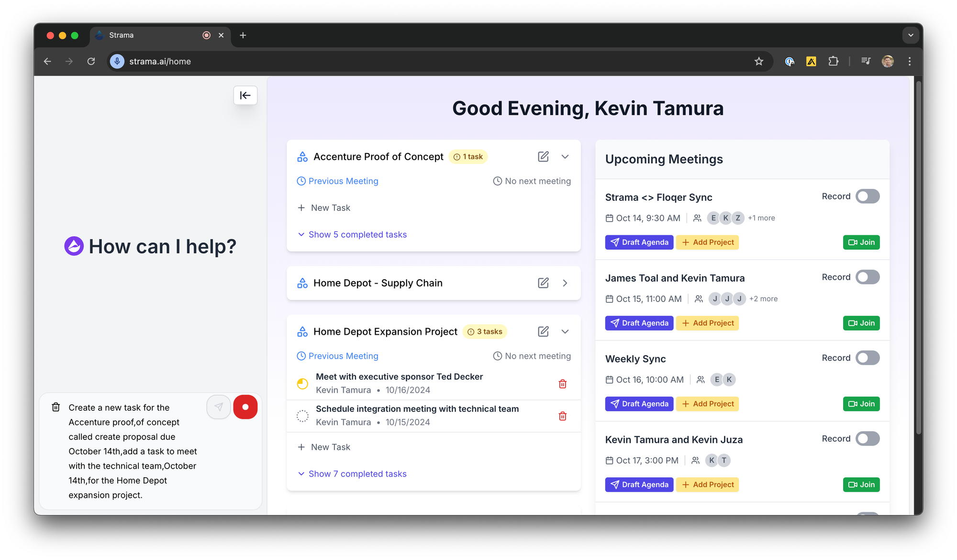Viewport: 957px width, 560px height.
Task: Click the send message arrow icon
Action: [x=219, y=407]
